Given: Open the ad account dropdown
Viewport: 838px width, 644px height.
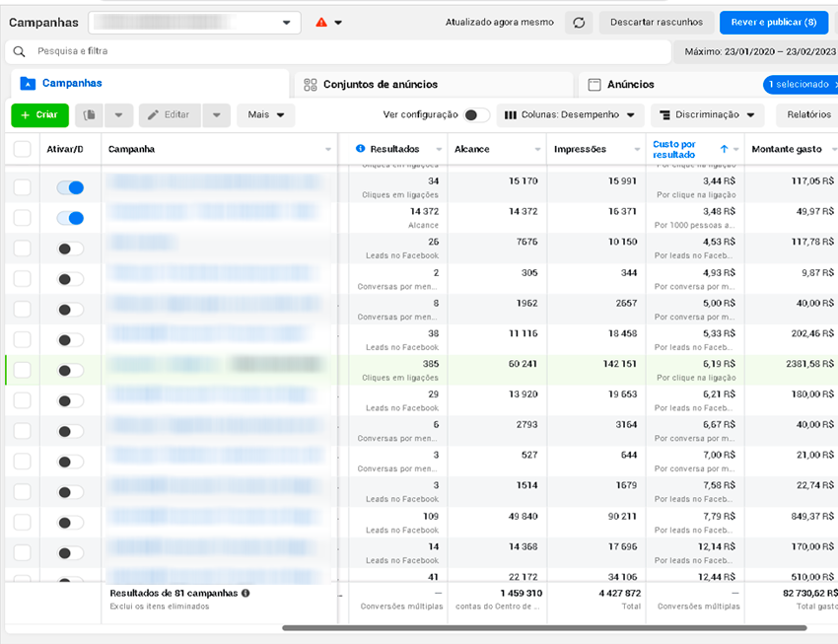Looking at the screenshot, I should click(x=194, y=23).
